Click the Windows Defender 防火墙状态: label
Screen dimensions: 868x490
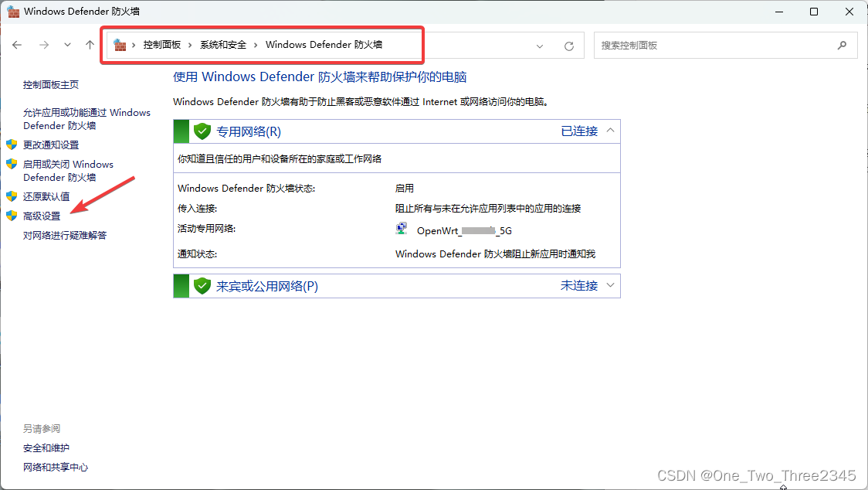pos(246,189)
